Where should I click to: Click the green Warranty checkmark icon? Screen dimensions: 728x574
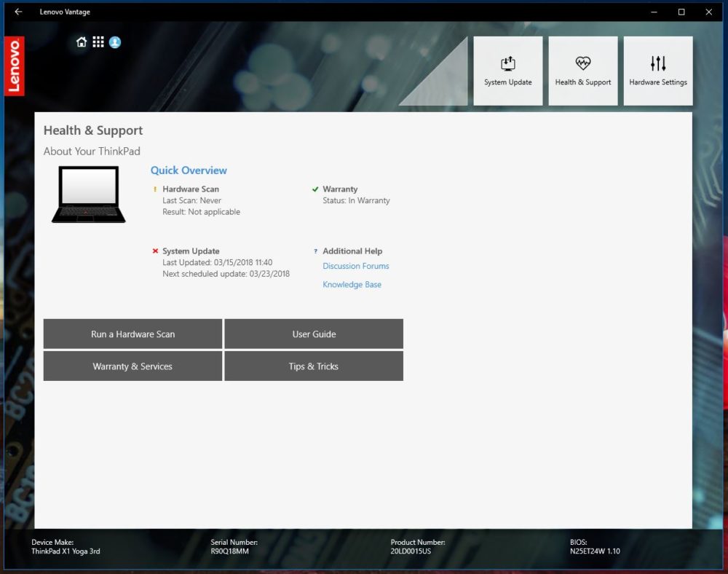click(315, 189)
